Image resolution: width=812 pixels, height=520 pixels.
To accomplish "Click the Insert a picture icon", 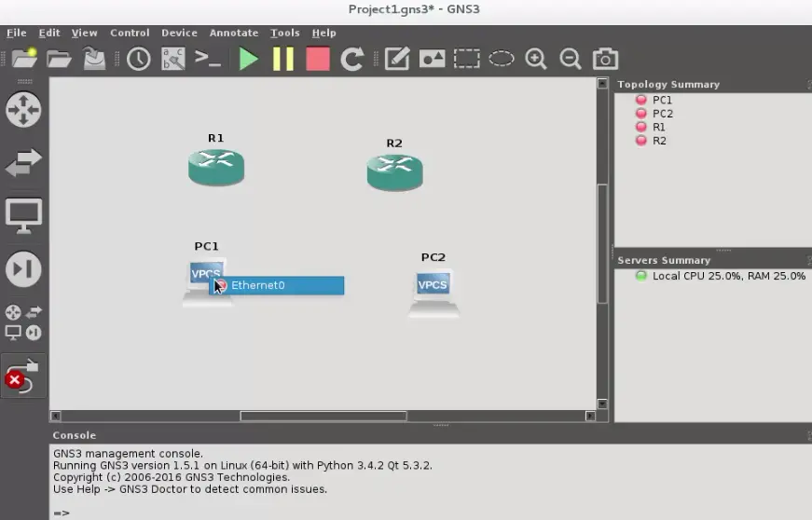I will coord(432,59).
